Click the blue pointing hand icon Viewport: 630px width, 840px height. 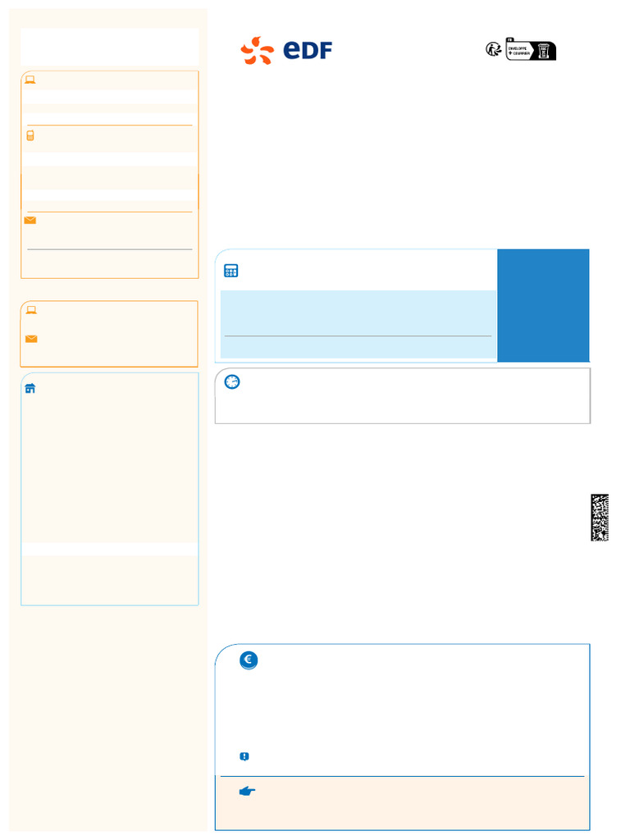[x=247, y=791]
